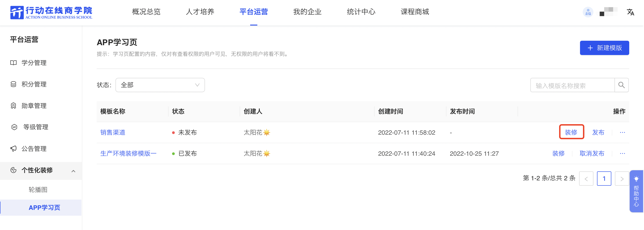Click the 未发布 status cell
Image resolution: width=644 pixels, height=230 pixels.
click(185, 132)
